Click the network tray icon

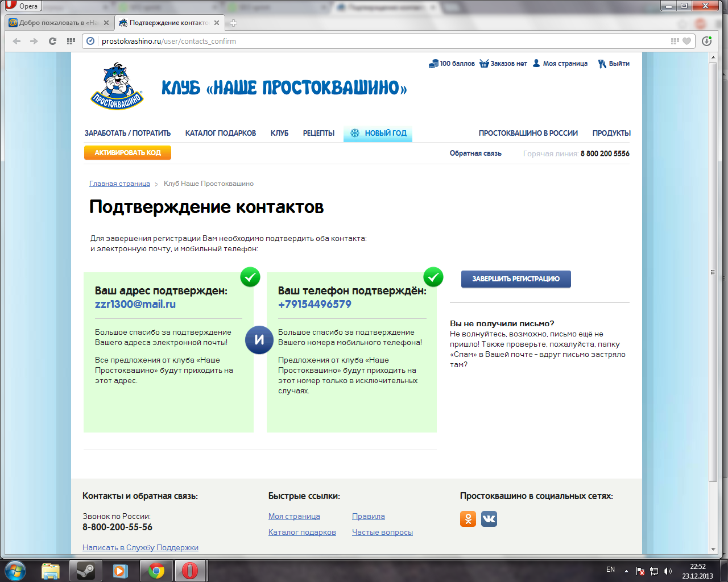click(x=654, y=571)
